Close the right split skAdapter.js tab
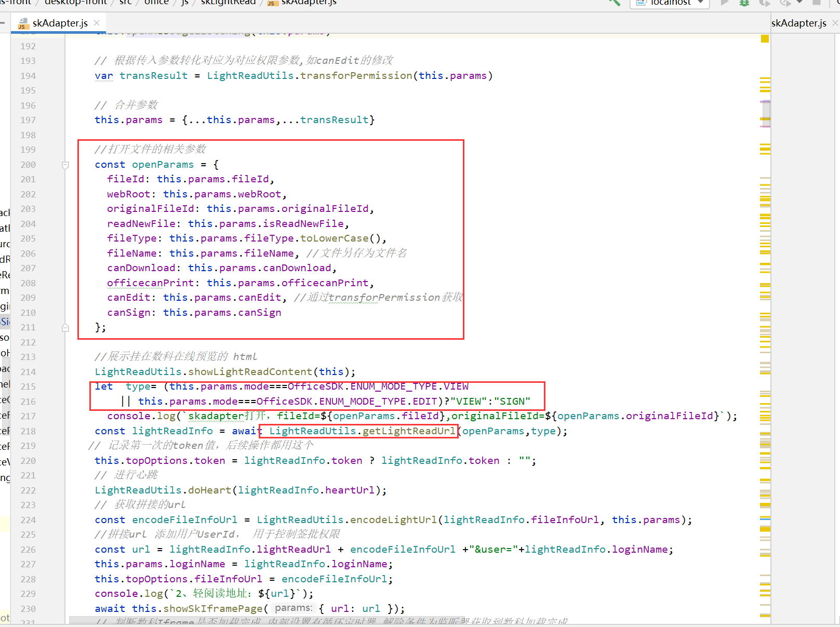This screenshot has width=840, height=627. pyautogui.click(x=835, y=23)
